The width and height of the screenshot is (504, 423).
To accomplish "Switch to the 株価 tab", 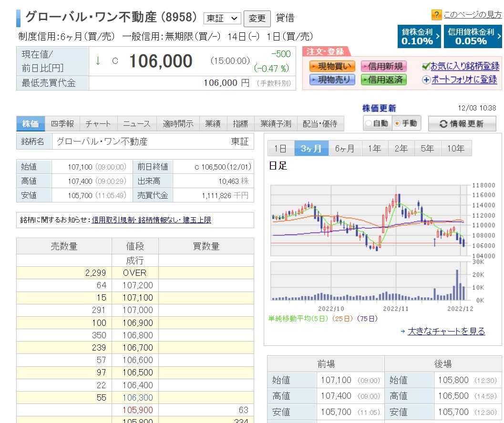I will [x=31, y=124].
